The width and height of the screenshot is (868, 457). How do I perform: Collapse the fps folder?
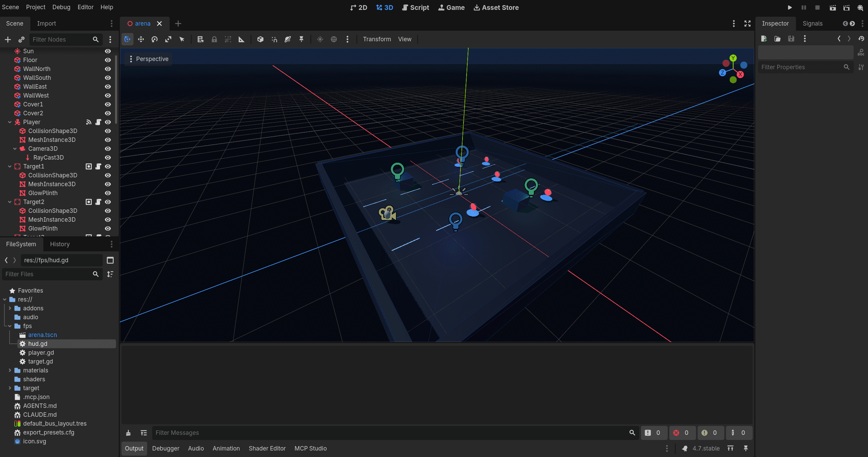coord(10,326)
